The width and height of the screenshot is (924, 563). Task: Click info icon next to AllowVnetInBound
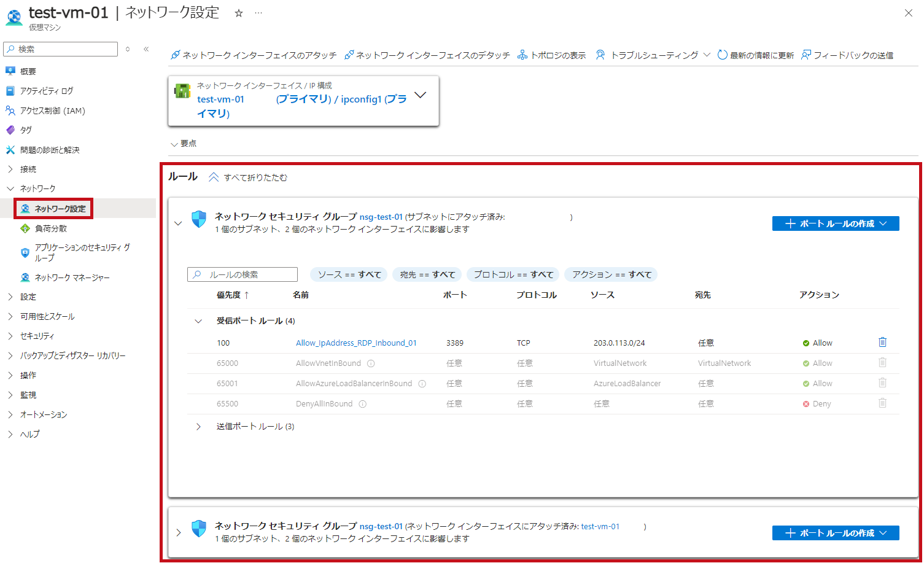(x=370, y=363)
